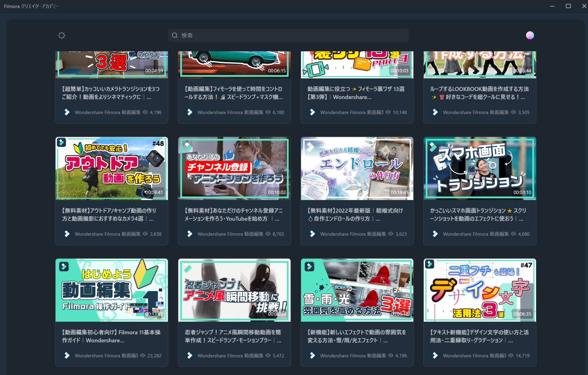Image resolution: width=588 pixels, height=375 pixels.
Task: Click Filmora channel icon on 8,765-view card
Action: 190,234
